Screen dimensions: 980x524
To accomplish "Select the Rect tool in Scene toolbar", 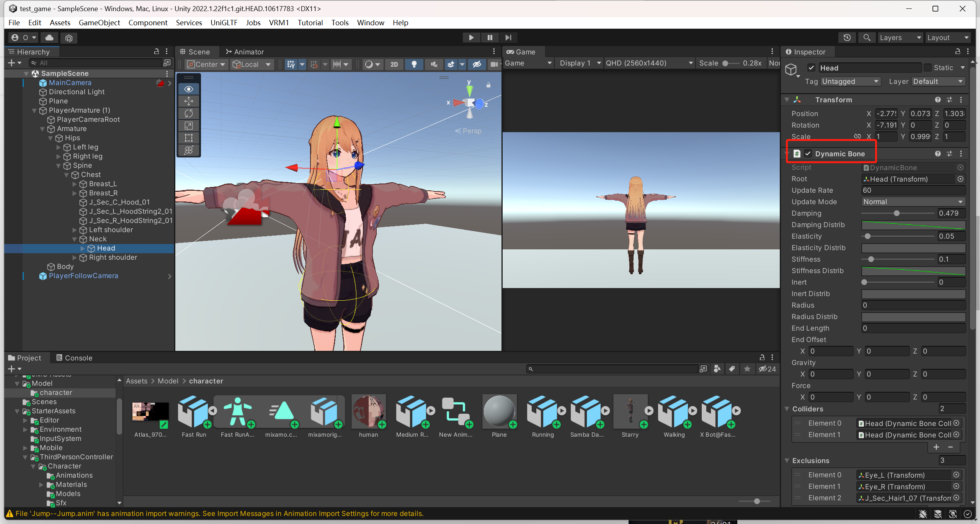I will point(188,138).
